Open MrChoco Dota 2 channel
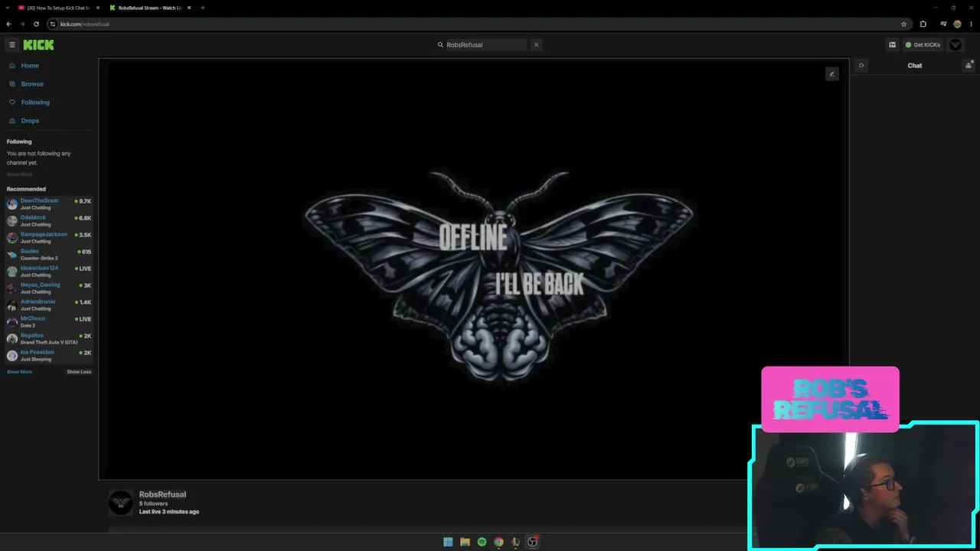This screenshot has height=551, width=980. coord(49,322)
